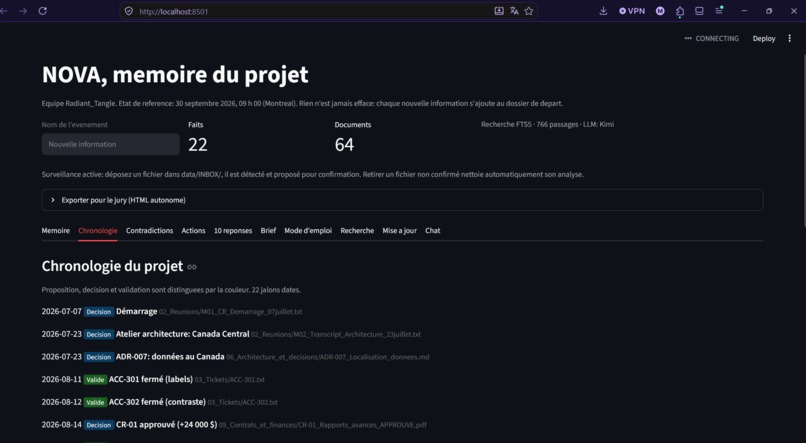The image size is (806, 443).
Task: Go back with the browser back arrow
Action: (3, 11)
